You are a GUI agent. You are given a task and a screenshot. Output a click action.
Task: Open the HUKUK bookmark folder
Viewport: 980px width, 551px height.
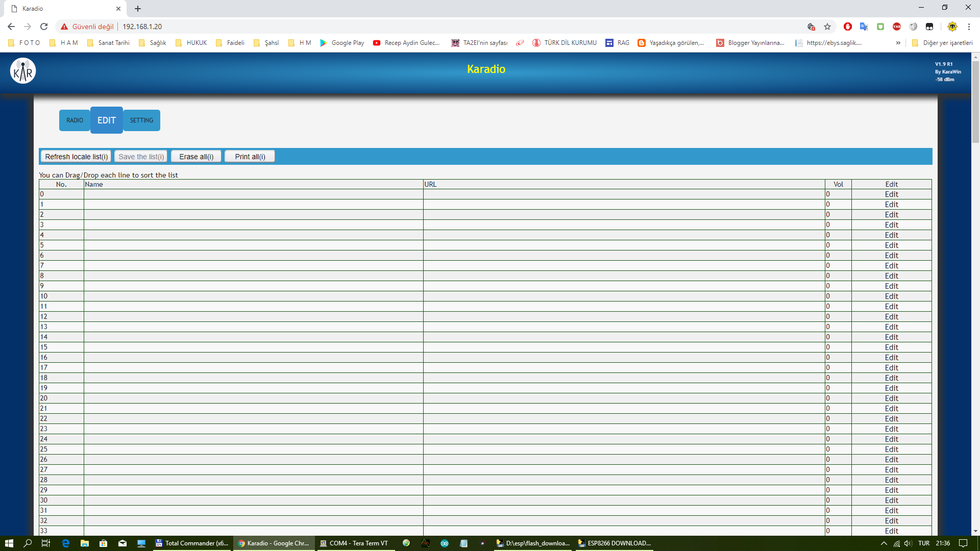tap(191, 43)
